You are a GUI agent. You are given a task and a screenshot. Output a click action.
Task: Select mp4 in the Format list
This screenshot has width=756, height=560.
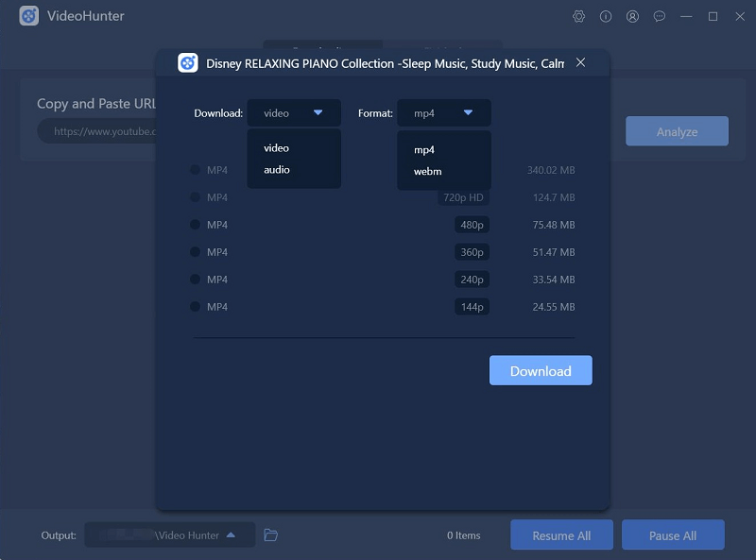[x=424, y=150]
